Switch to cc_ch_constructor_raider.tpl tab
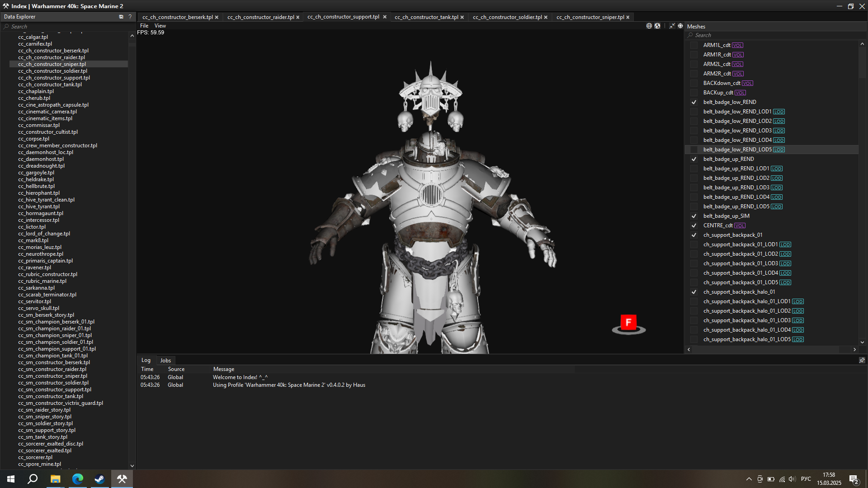 click(260, 17)
